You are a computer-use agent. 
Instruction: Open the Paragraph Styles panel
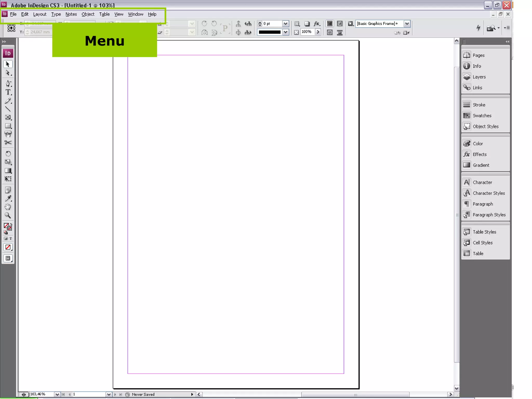pyautogui.click(x=485, y=215)
